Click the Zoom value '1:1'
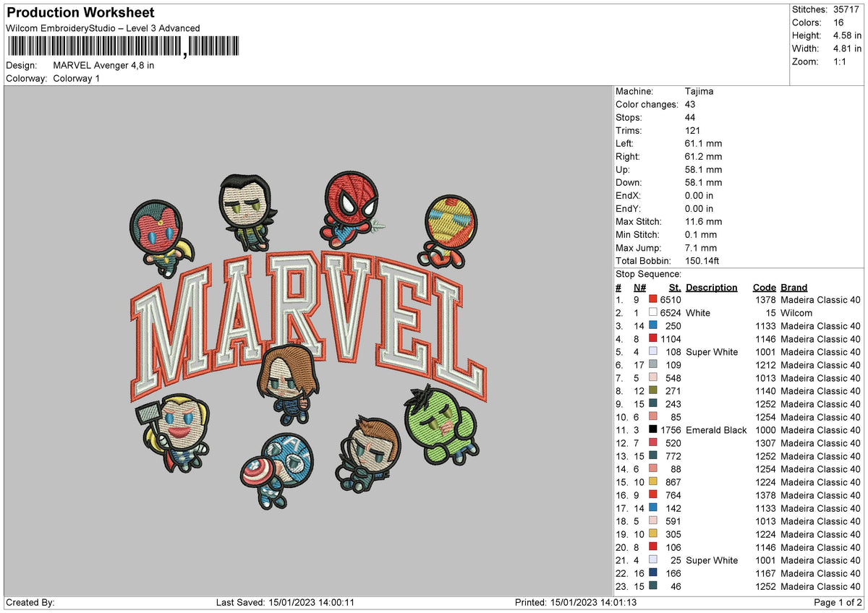The image size is (868, 613). pyautogui.click(x=841, y=61)
